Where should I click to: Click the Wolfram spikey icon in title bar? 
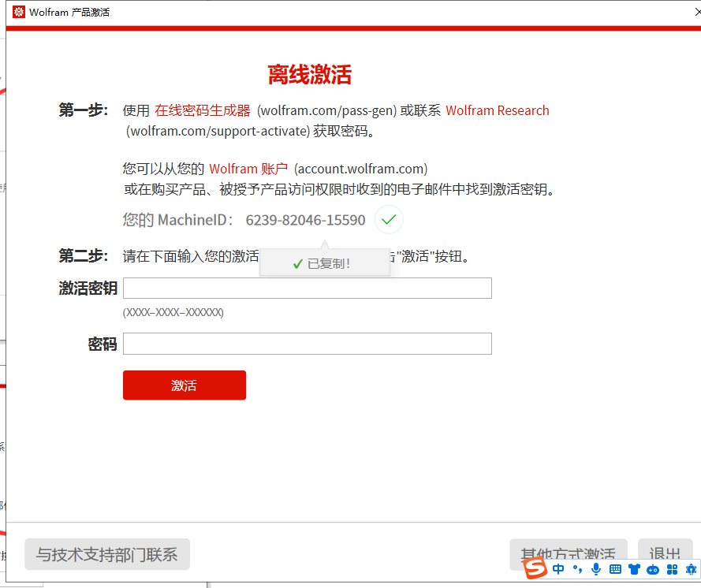coord(17,12)
